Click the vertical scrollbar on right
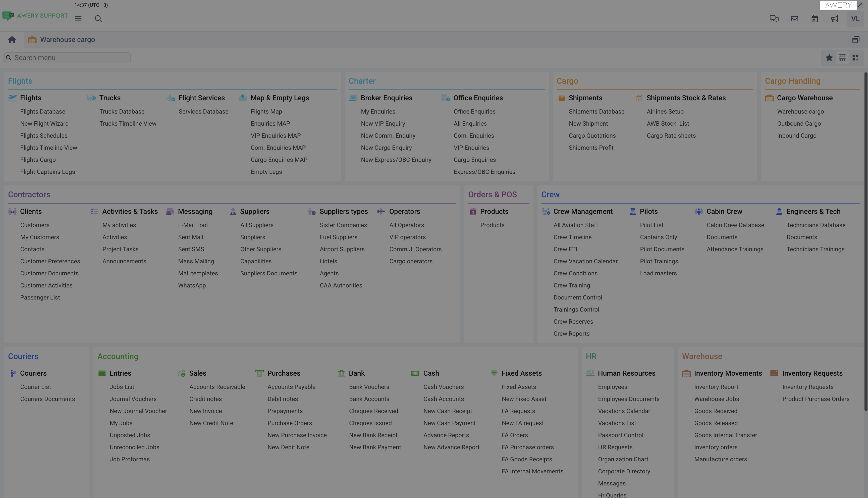This screenshot has width=868, height=498. point(865,239)
